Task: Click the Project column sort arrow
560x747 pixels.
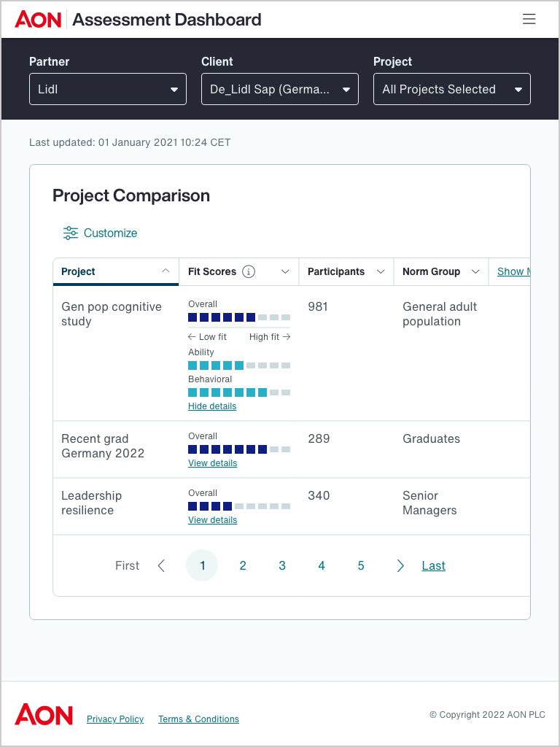Action: (166, 271)
